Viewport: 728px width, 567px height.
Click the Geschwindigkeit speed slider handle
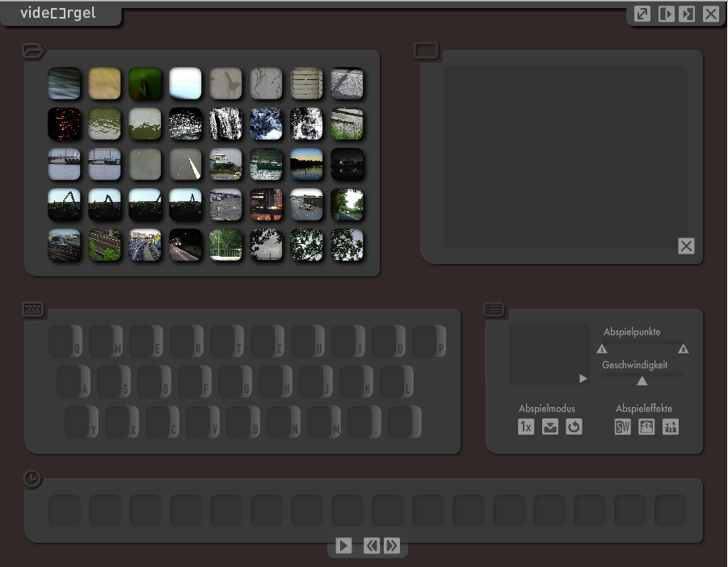click(642, 380)
